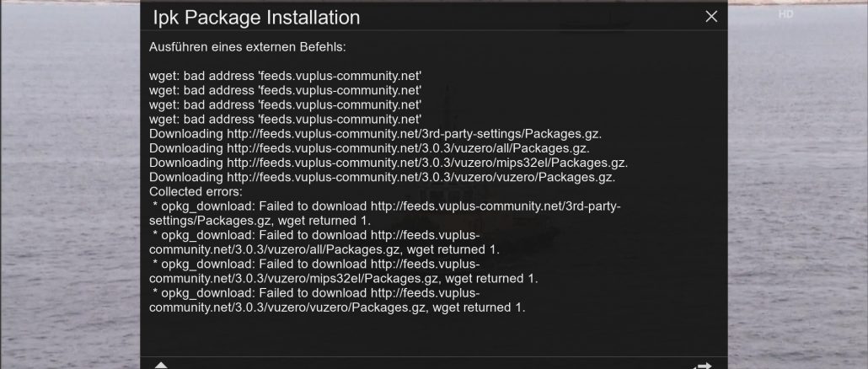Click the up arrow icon at dialog bottom
The width and height of the screenshot is (868, 369).
[x=160, y=365]
